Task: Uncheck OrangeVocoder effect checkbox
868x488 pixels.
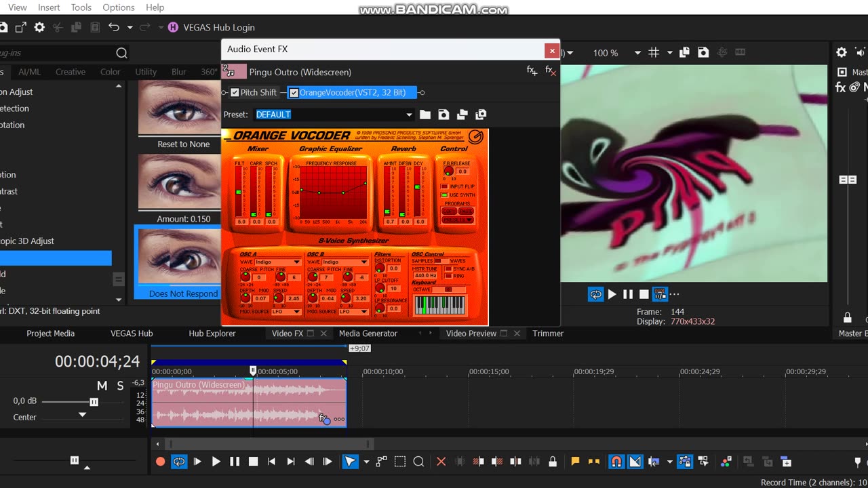Action: coord(294,92)
